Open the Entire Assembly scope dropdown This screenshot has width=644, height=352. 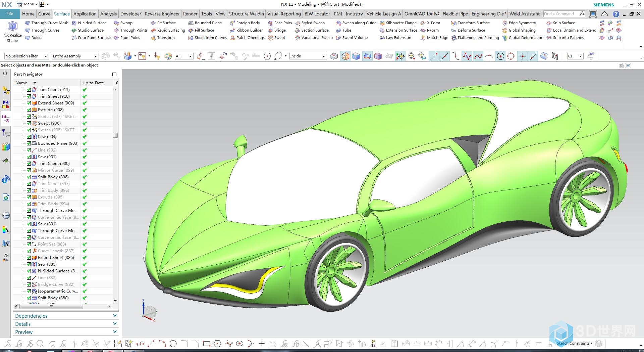coord(75,56)
